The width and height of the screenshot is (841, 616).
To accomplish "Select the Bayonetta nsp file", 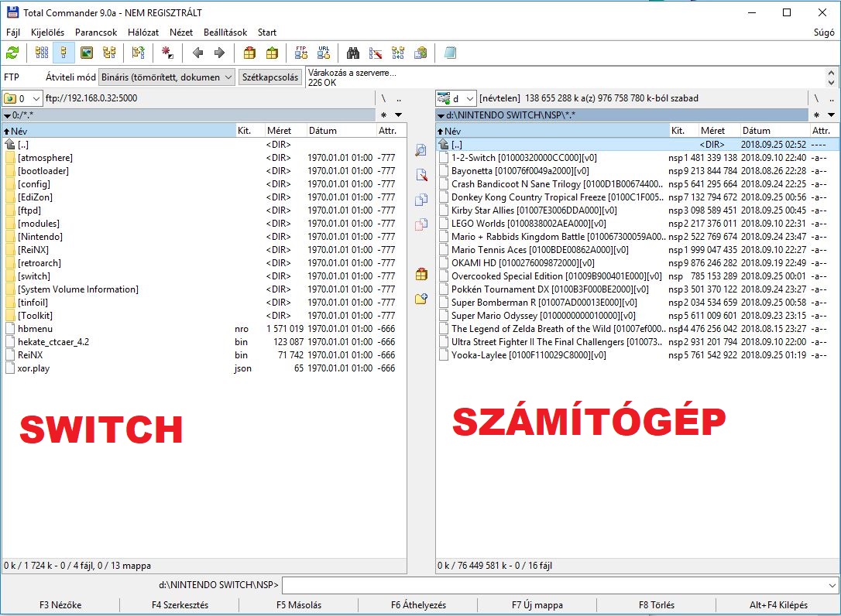I will [x=637, y=171].
